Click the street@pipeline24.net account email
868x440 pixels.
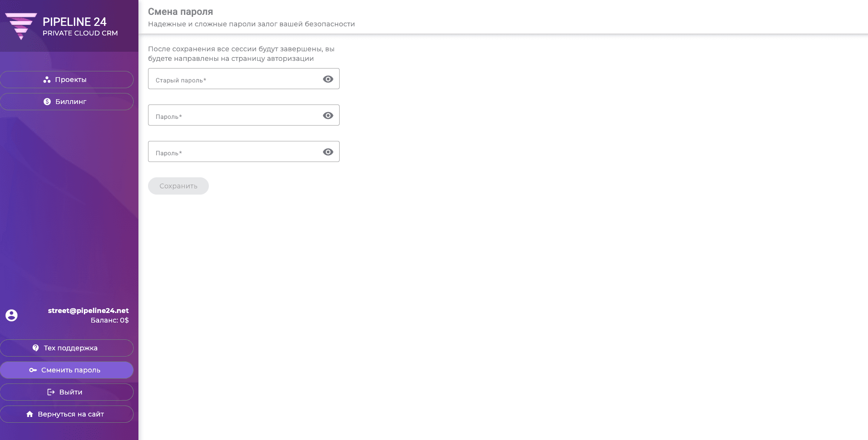tap(88, 311)
